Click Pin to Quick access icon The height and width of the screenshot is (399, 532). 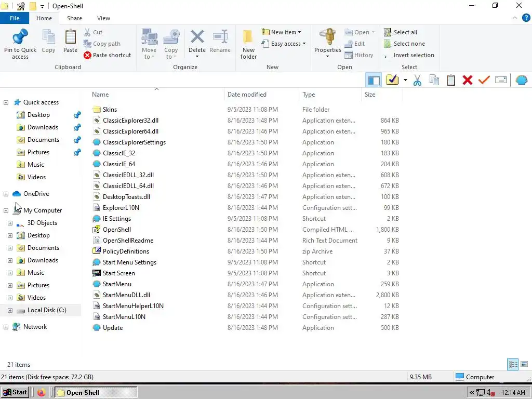click(20, 37)
